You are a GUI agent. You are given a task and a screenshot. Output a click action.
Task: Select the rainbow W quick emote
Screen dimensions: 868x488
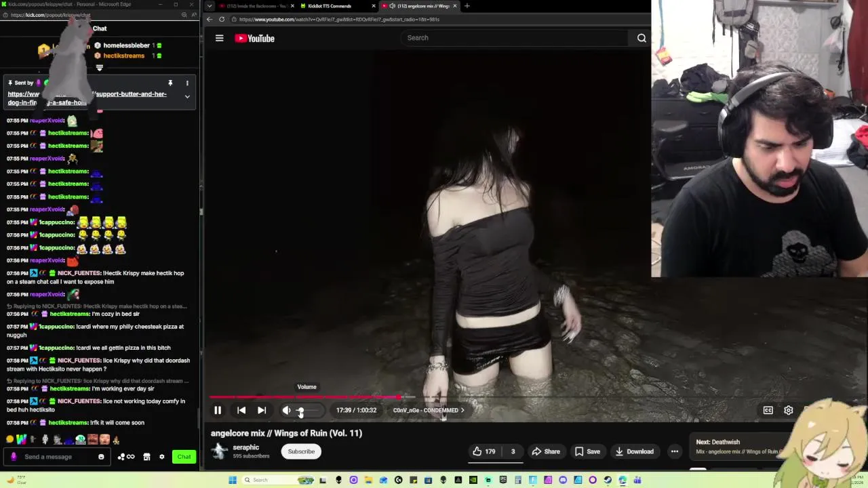tap(22, 439)
